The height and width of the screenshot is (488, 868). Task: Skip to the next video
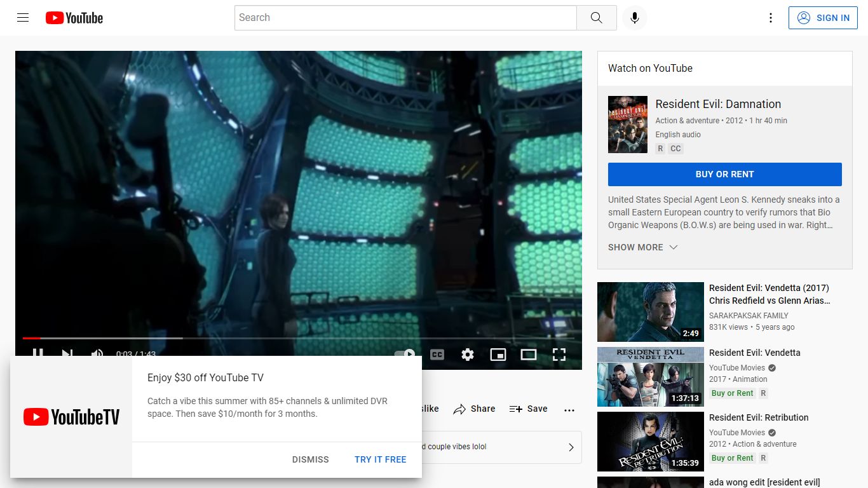(x=67, y=353)
